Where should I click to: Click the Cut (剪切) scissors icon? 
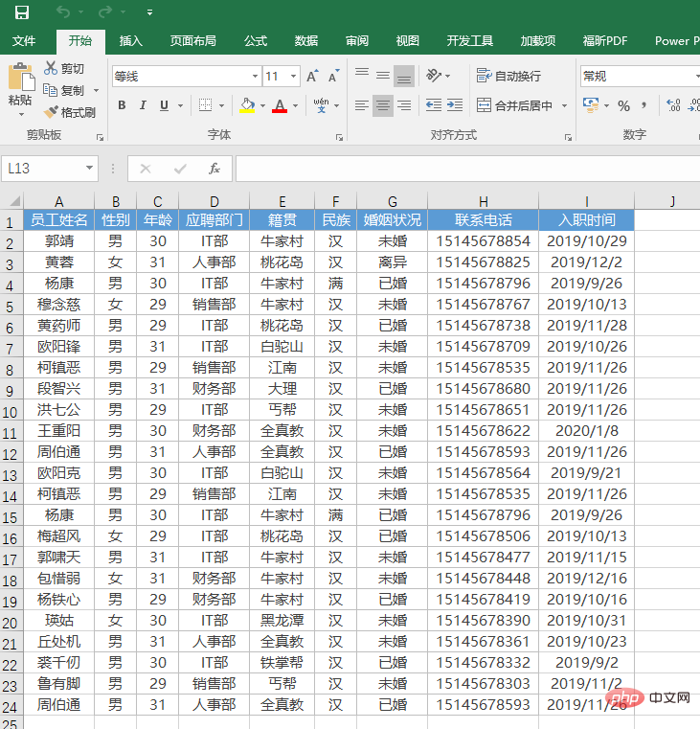[x=52, y=68]
